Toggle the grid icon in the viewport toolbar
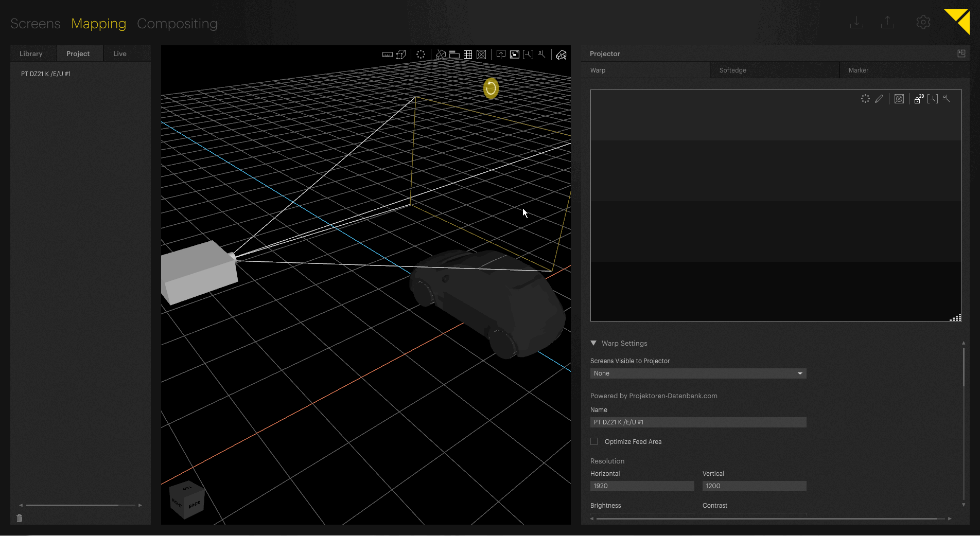980x536 pixels. tap(468, 55)
